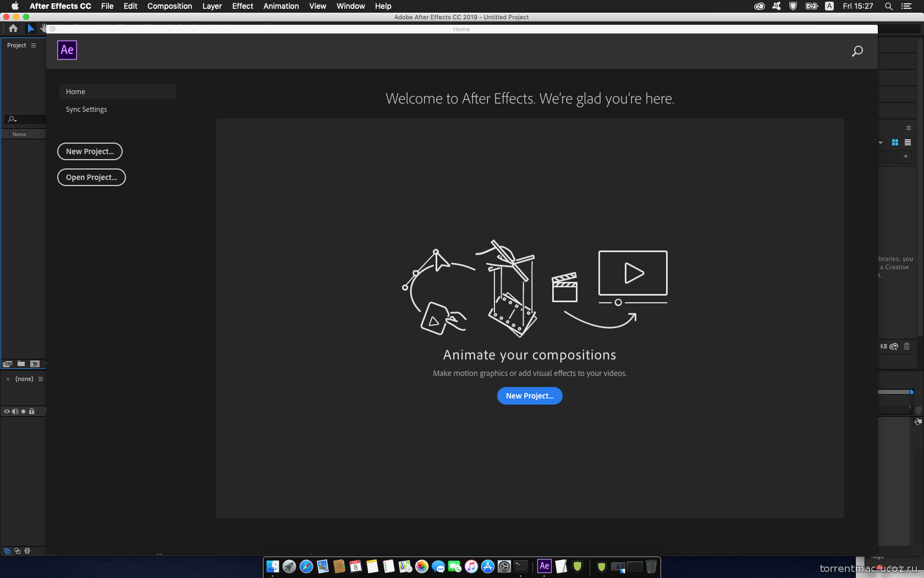Select the Selection arrow tool
This screenshot has width=924, height=578.
pyautogui.click(x=31, y=29)
